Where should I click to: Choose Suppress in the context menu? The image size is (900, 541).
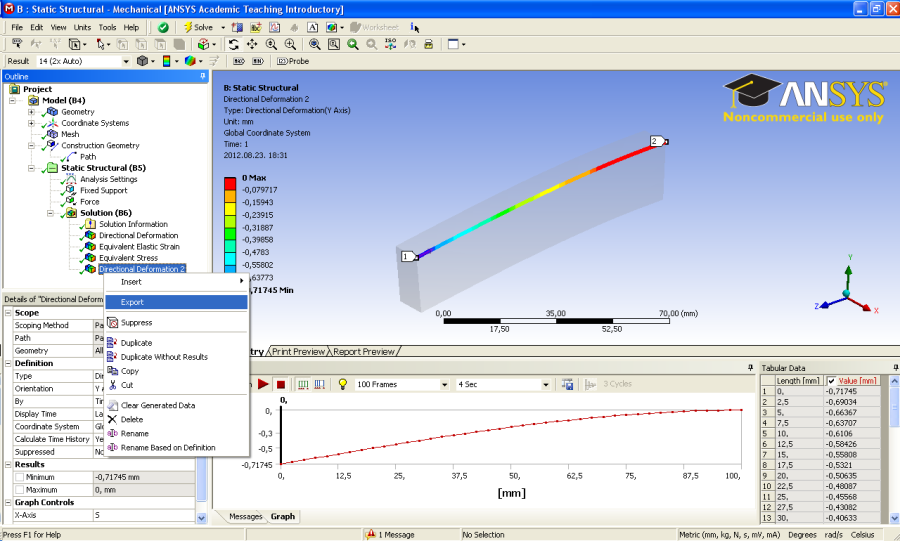coord(176,322)
